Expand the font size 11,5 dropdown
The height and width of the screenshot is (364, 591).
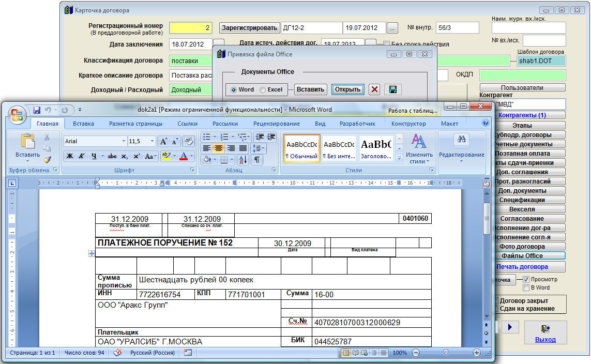click(152, 141)
